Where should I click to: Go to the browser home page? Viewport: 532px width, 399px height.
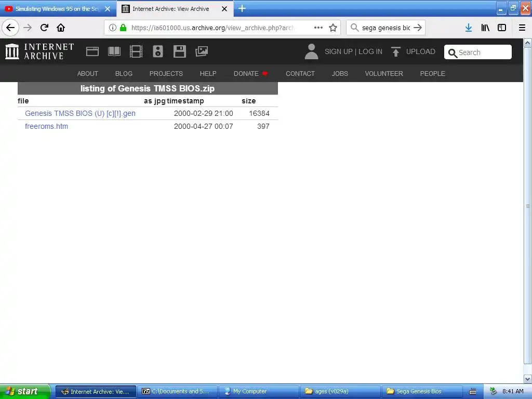pyautogui.click(x=61, y=28)
